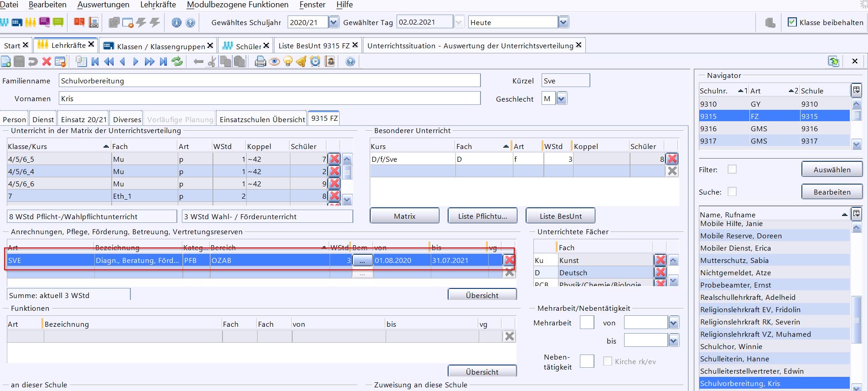Click the Familienname input field
This screenshot has width=868, height=391.
pyautogui.click(x=269, y=81)
